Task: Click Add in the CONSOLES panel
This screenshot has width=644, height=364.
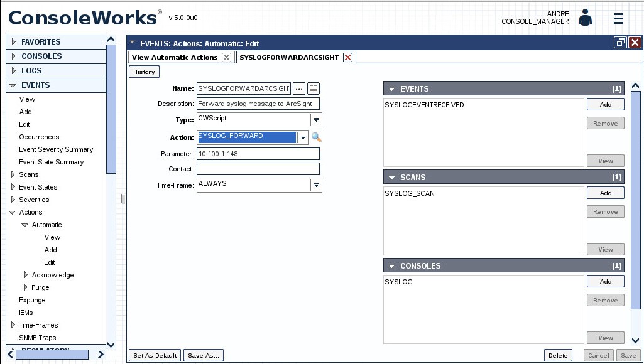Action: [606, 282]
